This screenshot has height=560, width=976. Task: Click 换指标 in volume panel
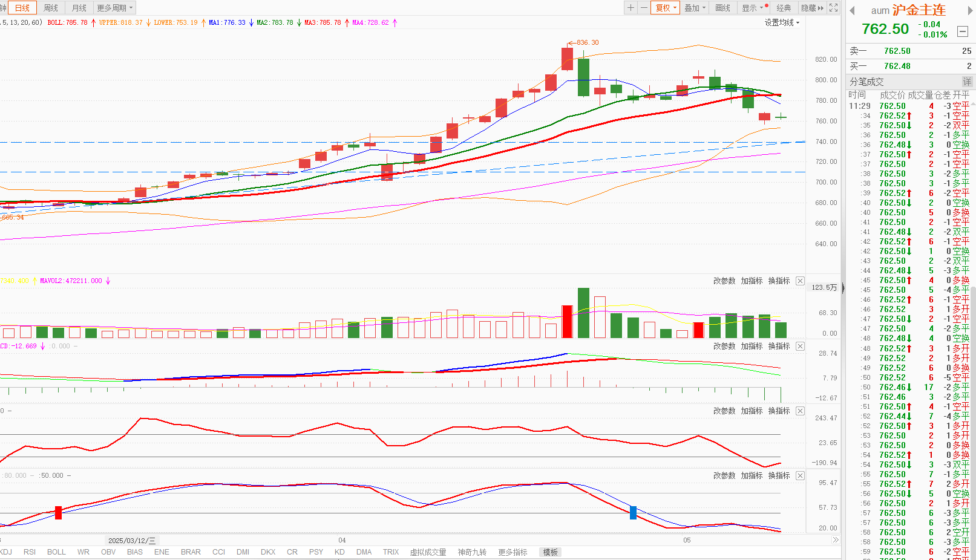point(779,281)
